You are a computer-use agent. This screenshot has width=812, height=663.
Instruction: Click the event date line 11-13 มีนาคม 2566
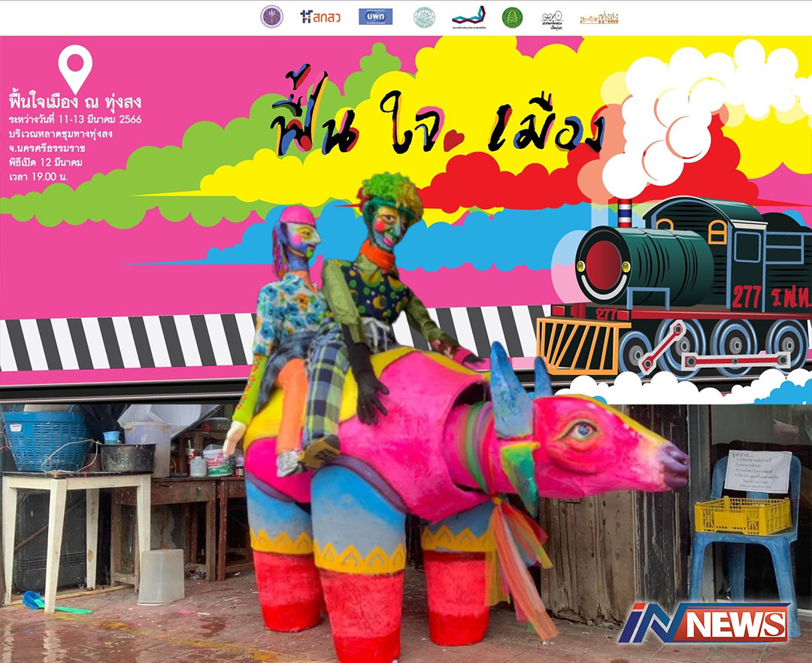tap(75, 120)
